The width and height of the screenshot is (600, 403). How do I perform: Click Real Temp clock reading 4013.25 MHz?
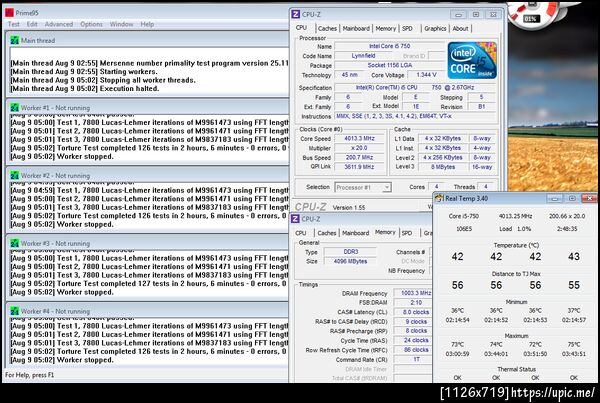coord(515,216)
